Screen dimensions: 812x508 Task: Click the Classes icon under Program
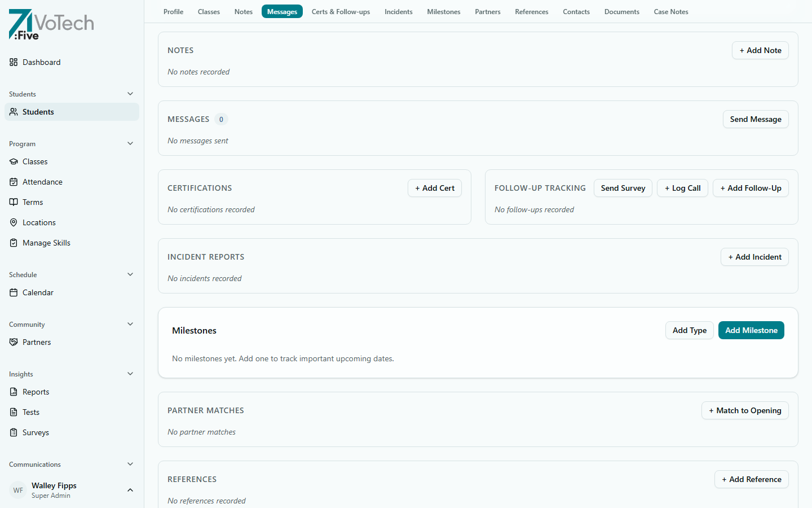click(x=14, y=161)
